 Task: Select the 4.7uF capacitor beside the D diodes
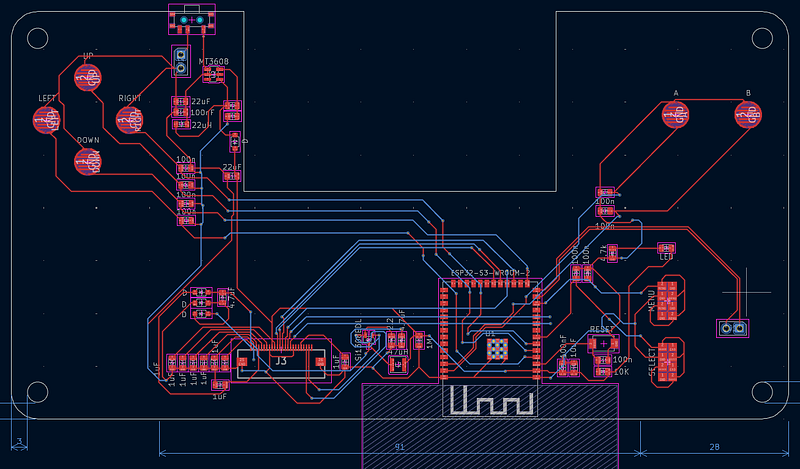point(222,298)
